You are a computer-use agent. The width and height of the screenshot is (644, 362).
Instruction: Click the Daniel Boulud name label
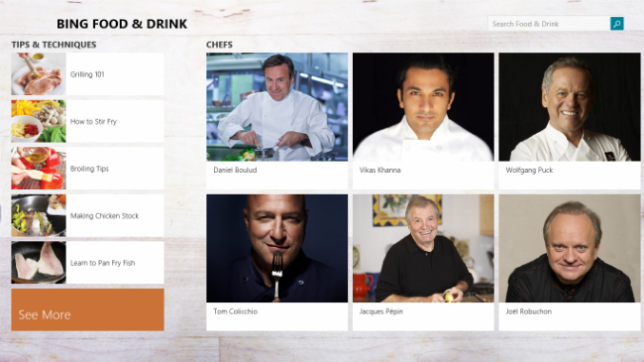pyautogui.click(x=235, y=170)
